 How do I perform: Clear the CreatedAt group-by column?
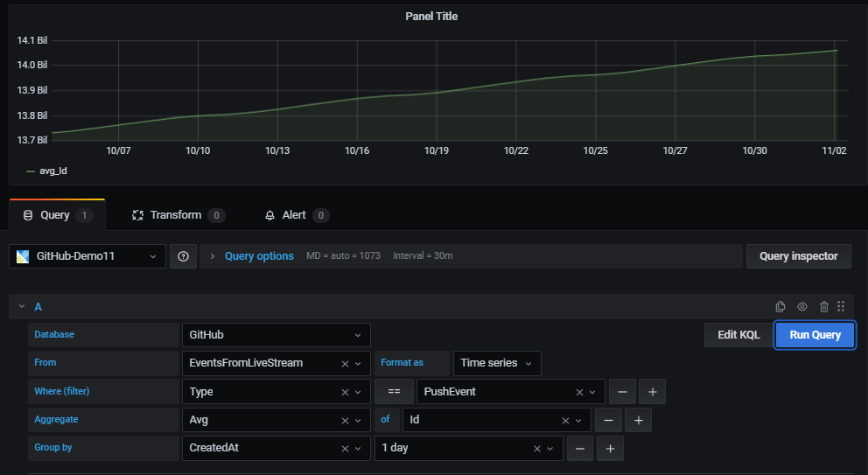click(345, 449)
